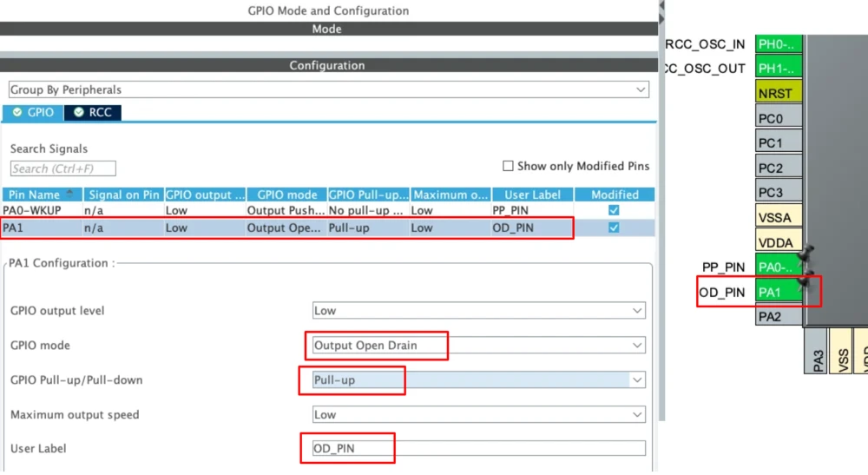This screenshot has width=868, height=475.
Task: Toggle Modified checkbox for PA1 row
Action: pyautogui.click(x=614, y=228)
